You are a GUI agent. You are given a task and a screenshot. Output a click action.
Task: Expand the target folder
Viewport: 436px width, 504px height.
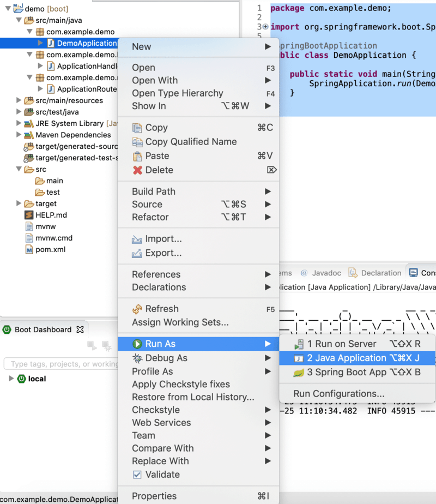pyautogui.click(x=19, y=203)
